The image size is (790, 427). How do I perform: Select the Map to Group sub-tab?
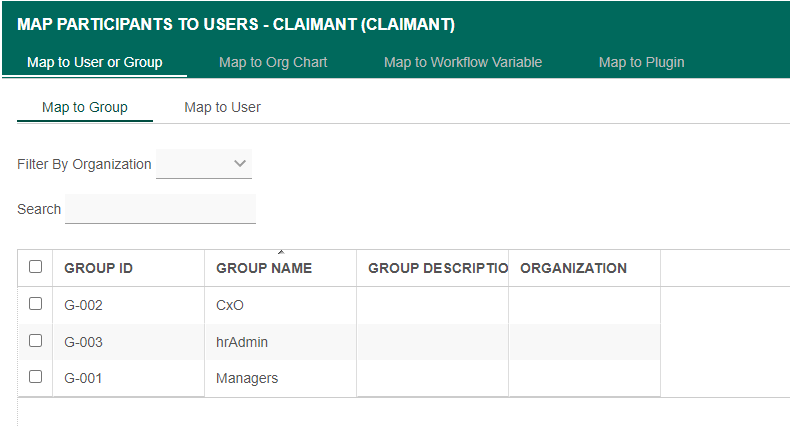pos(85,107)
